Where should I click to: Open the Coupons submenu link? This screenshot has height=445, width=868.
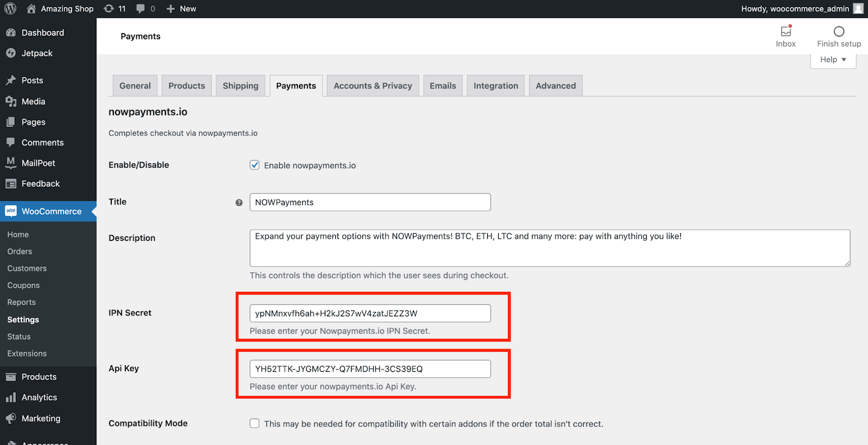(x=23, y=285)
